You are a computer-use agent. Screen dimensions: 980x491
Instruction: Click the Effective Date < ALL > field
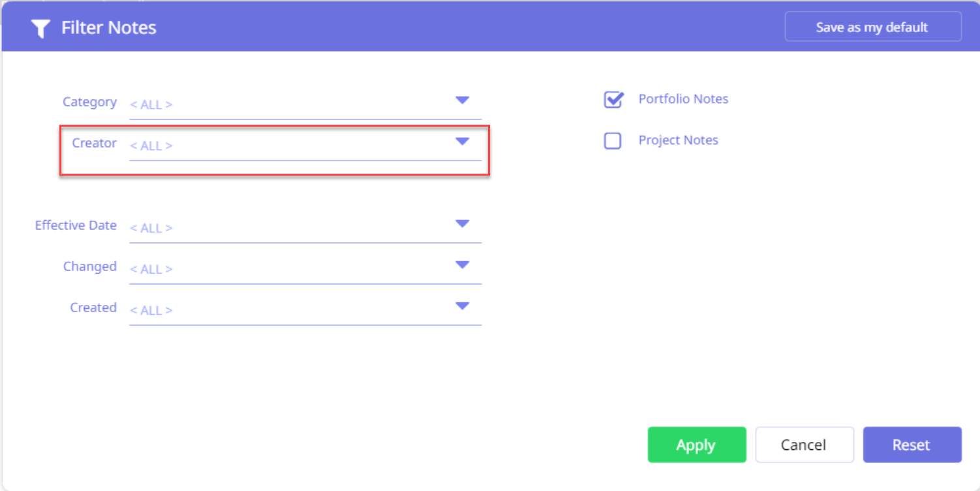287,228
